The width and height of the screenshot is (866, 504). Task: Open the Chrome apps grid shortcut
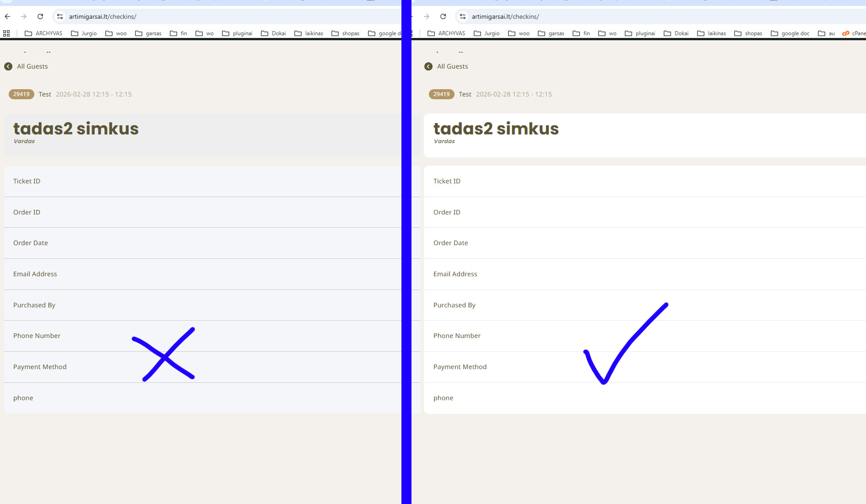[6, 33]
